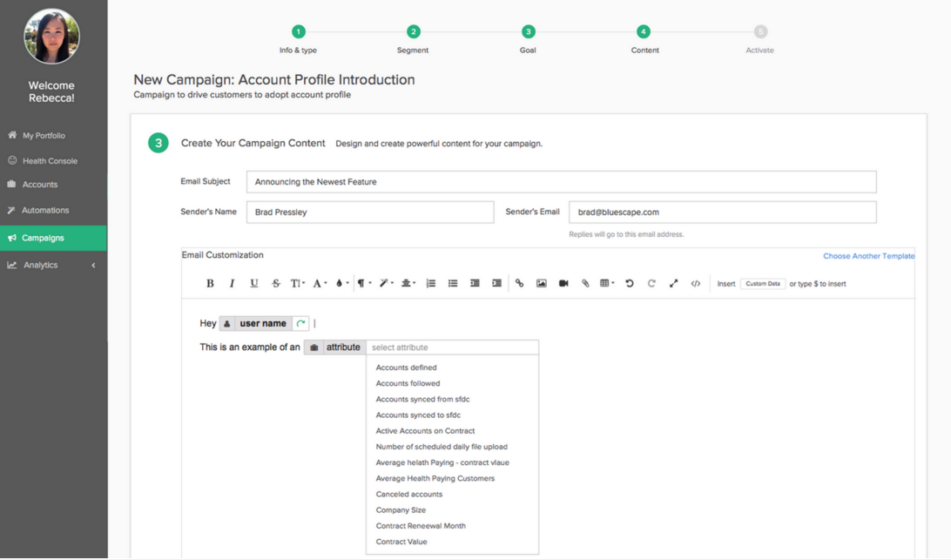Insert an ordered numbered list
The image size is (951, 560).
point(430,283)
